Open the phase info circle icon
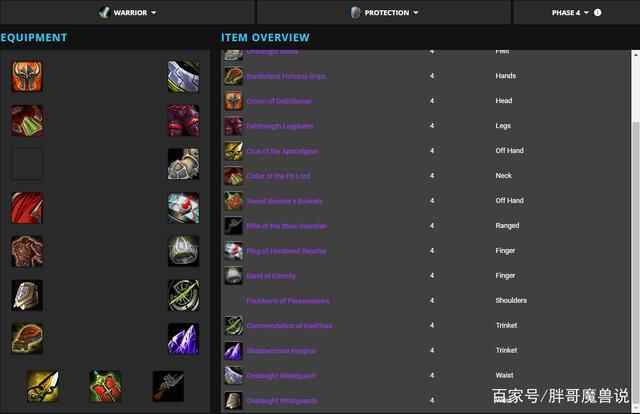This screenshot has width=640, height=414. click(598, 13)
